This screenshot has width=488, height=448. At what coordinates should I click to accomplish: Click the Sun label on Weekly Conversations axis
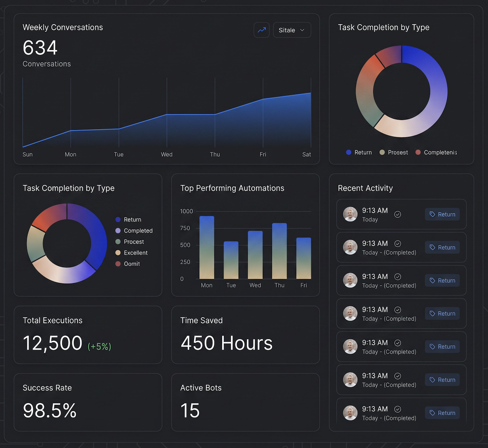(28, 154)
